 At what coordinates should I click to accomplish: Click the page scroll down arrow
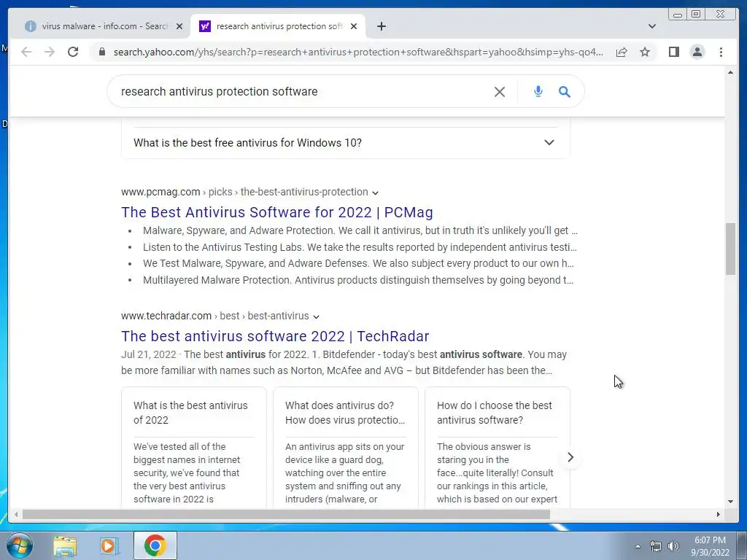click(x=730, y=501)
